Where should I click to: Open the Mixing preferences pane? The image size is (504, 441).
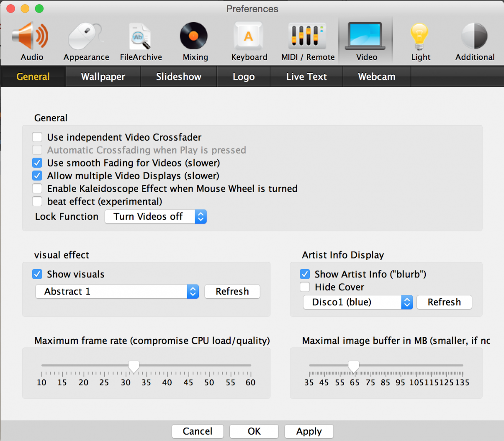click(x=195, y=42)
